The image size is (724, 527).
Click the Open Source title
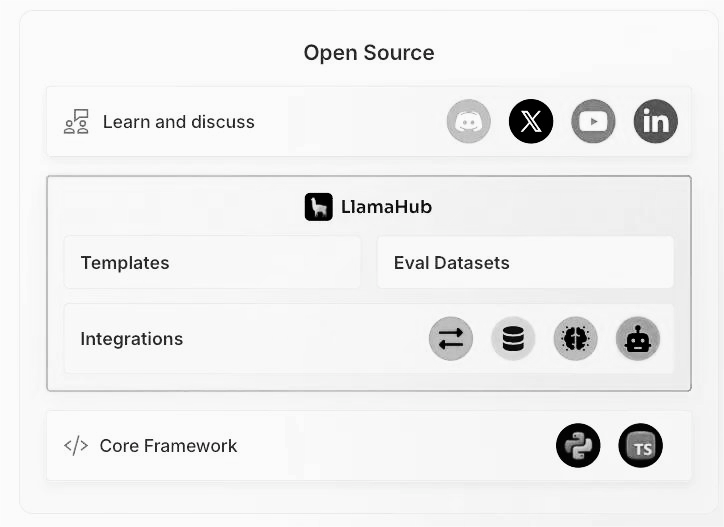pyautogui.click(x=369, y=53)
